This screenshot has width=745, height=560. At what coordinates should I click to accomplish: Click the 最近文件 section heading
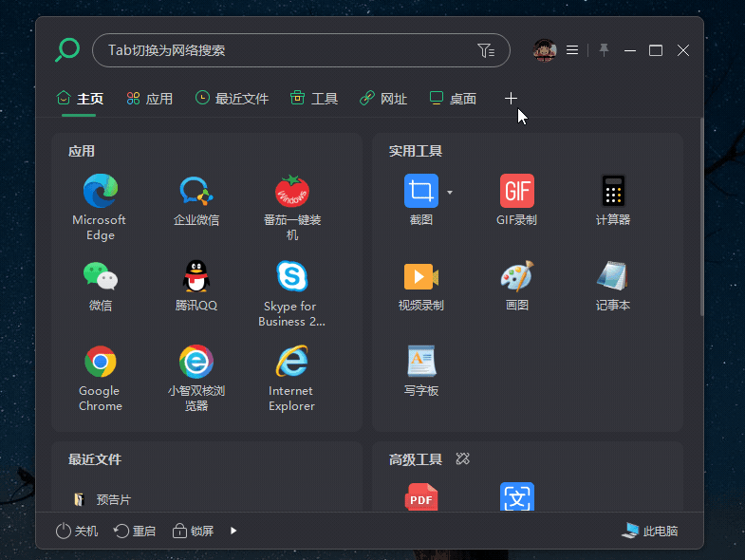(x=95, y=459)
